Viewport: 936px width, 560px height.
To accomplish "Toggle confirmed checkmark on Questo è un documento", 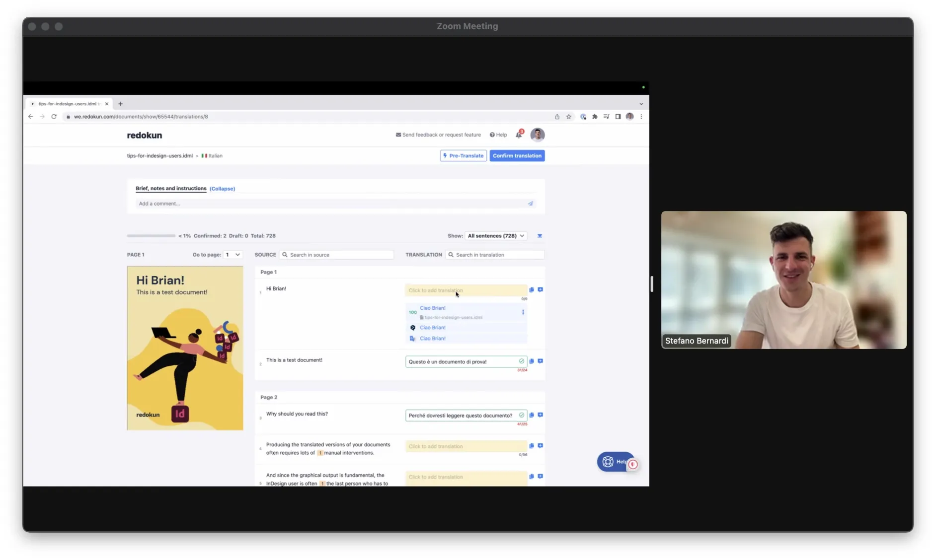I will (522, 361).
